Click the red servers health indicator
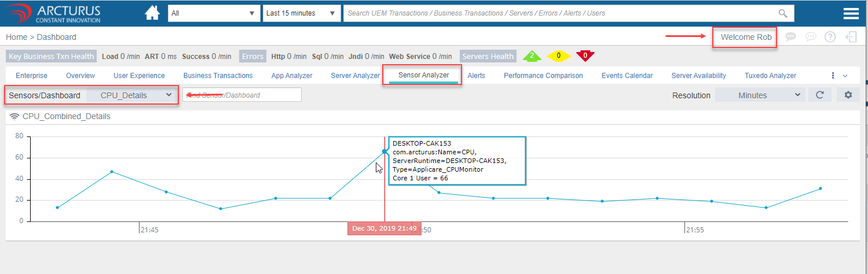 point(585,56)
